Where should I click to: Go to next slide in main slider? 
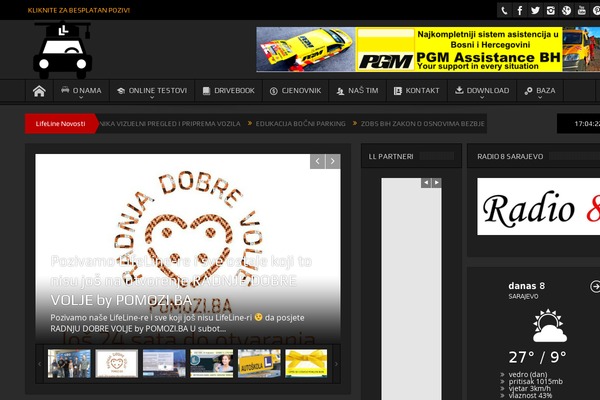pyautogui.click(x=333, y=162)
